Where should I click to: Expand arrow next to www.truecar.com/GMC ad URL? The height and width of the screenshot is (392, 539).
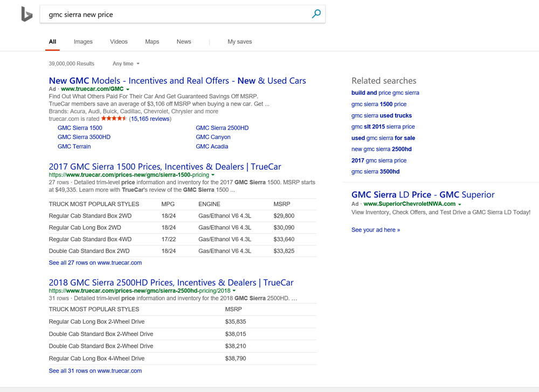(128, 89)
